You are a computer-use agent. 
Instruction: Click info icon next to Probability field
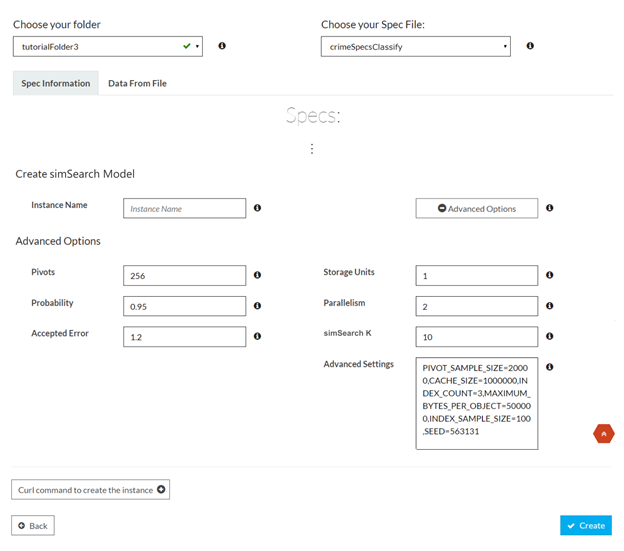point(257,306)
